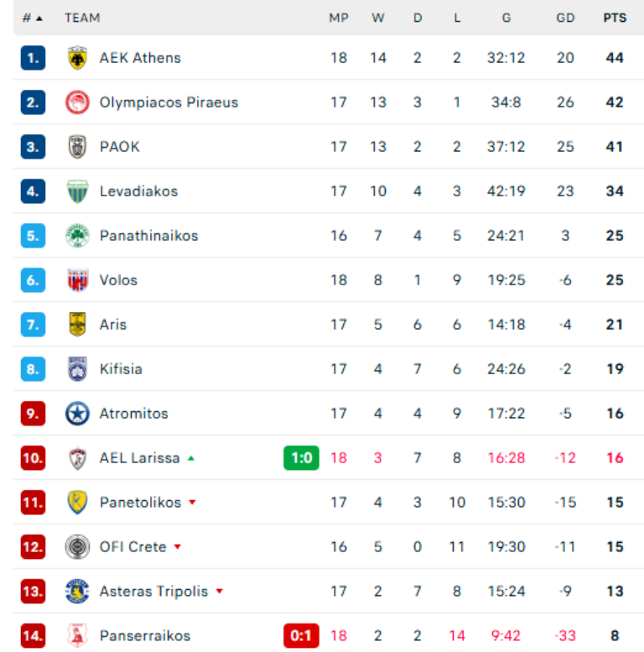This screenshot has height=652, width=644.
Task: Click the Asteras Tripolis team name
Action: click(153, 592)
